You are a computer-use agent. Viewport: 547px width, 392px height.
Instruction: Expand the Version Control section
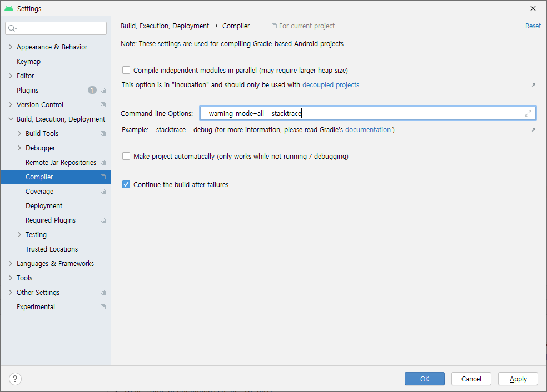11,104
